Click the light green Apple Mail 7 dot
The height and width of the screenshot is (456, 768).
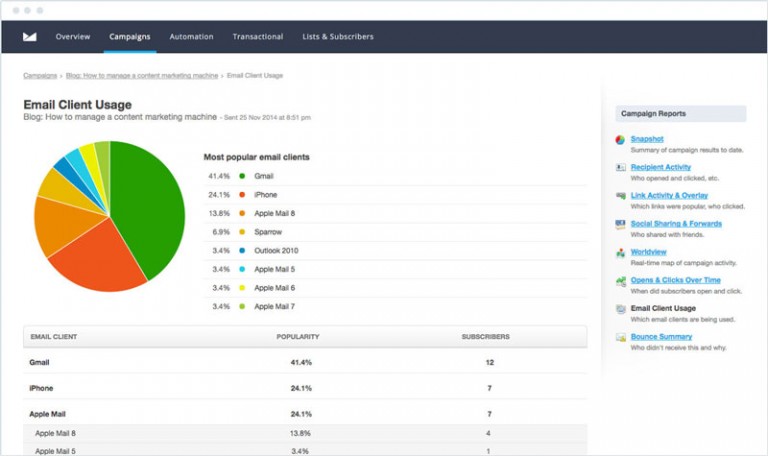(x=242, y=306)
